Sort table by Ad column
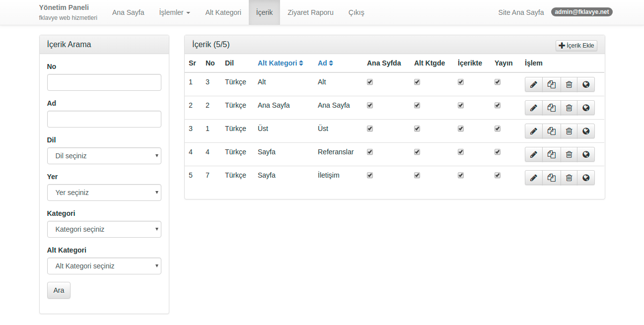The height and width of the screenshot is (325, 644). coord(326,63)
